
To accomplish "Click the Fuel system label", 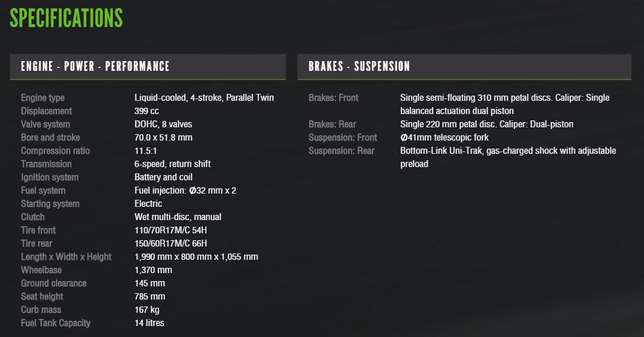I will (x=43, y=191).
